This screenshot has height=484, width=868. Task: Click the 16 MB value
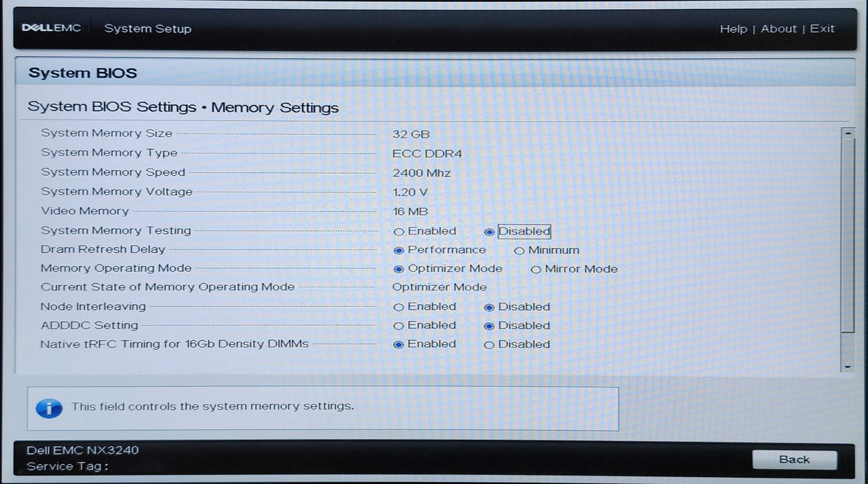click(410, 212)
